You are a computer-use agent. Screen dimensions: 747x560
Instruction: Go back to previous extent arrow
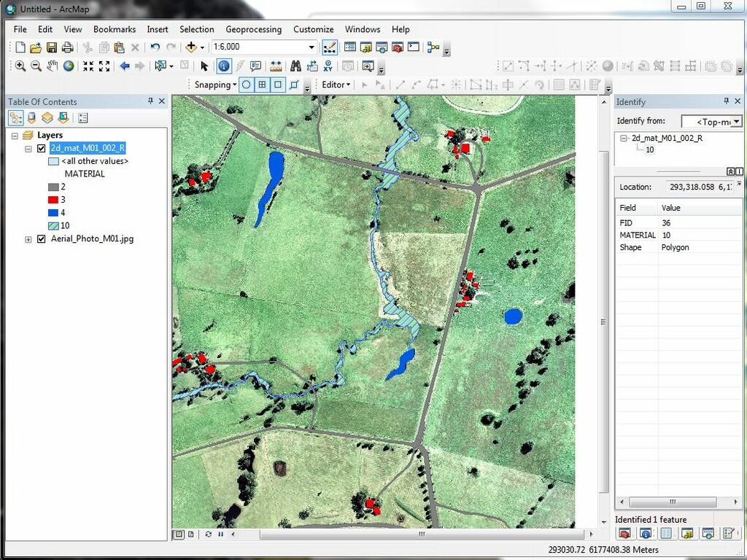[124, 66]
